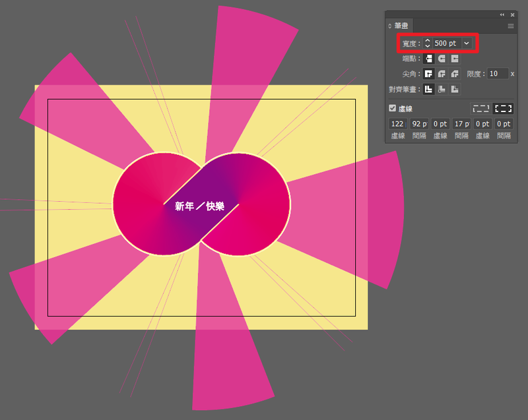Collapse the panel with double arrows
528x420 pixels.
click(502, 15)
